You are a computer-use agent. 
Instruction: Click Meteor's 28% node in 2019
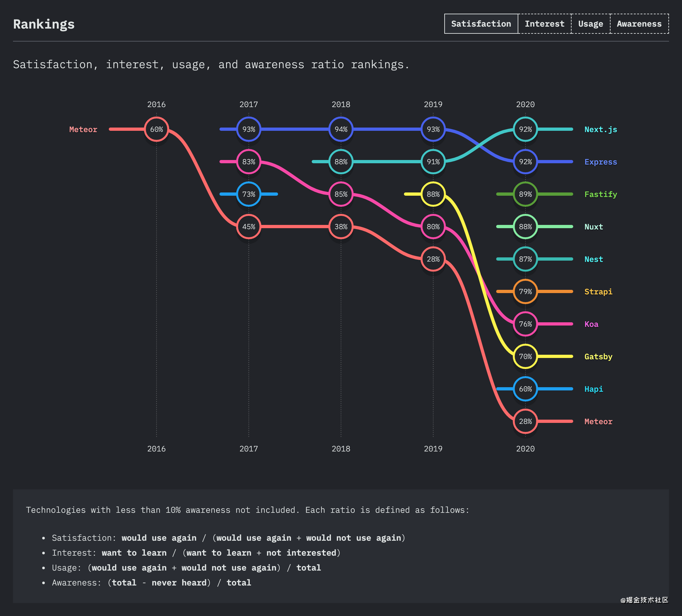click(x=433, y=259)
